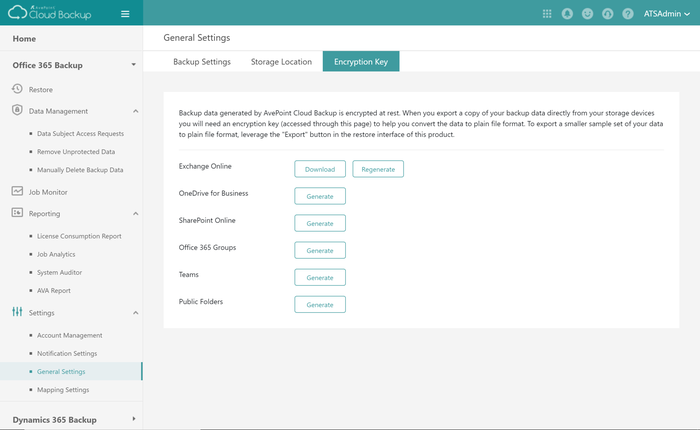Open Account Management settings
700x430 pixels.
70,335
